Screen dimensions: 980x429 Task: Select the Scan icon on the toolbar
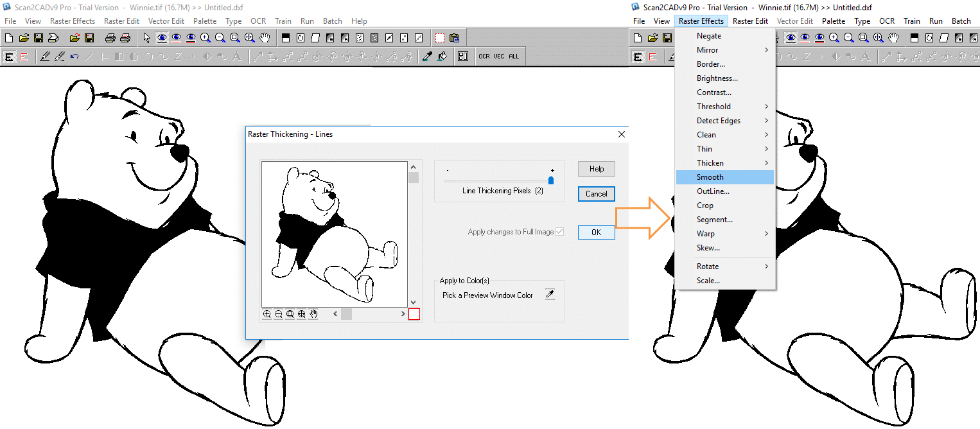pyautogui.click(x=53, y=37)
